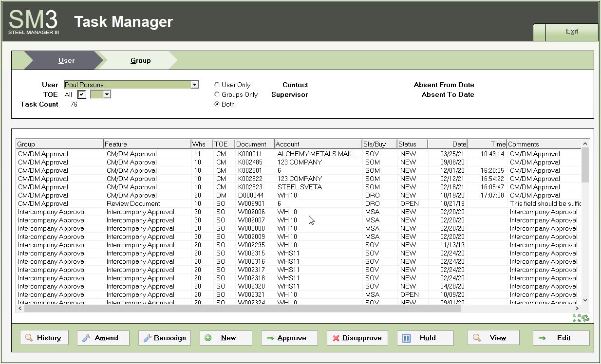Uncheck the All checkbox next to TOE
This screenshot has height=364, width=601.
81,94
